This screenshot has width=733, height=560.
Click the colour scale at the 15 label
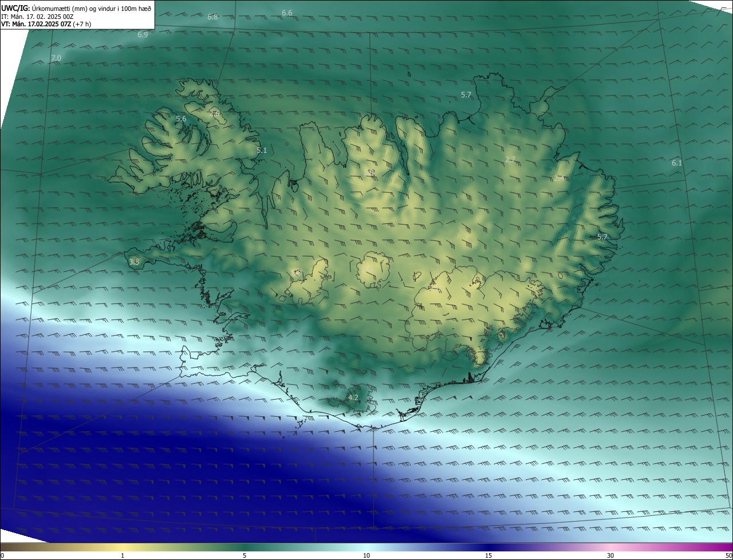coord(488,555)
